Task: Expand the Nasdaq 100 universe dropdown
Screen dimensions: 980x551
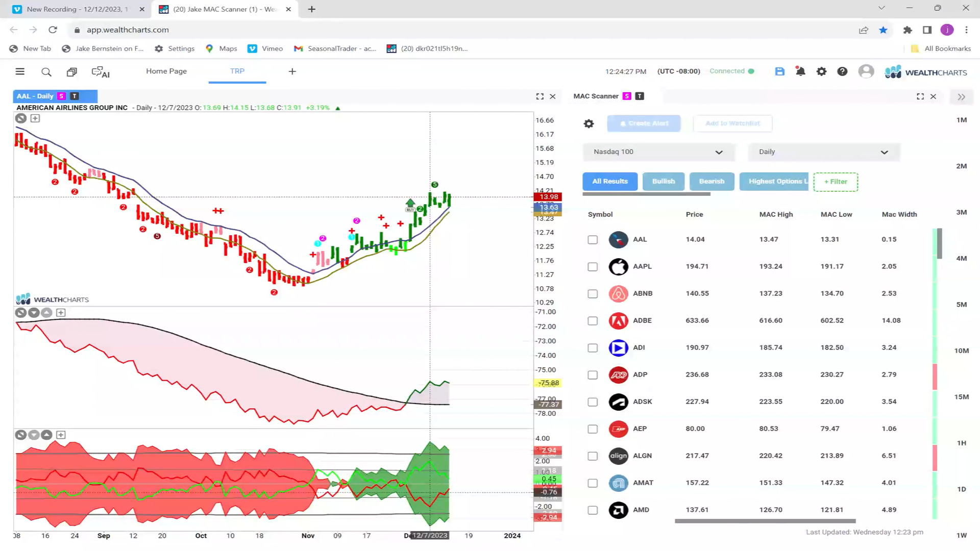Action: (658, 152)
